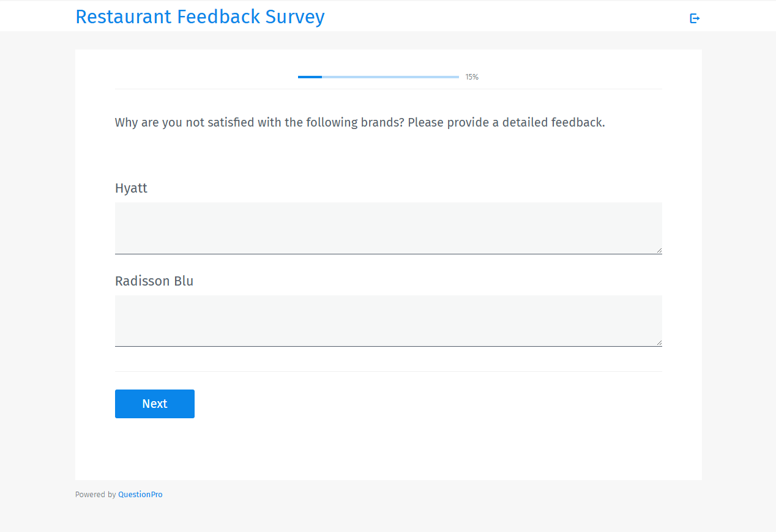Viewport: 776px width, 532px height.
Task: Open the QuestionPro link in the footer
Action: coord(140,494)
